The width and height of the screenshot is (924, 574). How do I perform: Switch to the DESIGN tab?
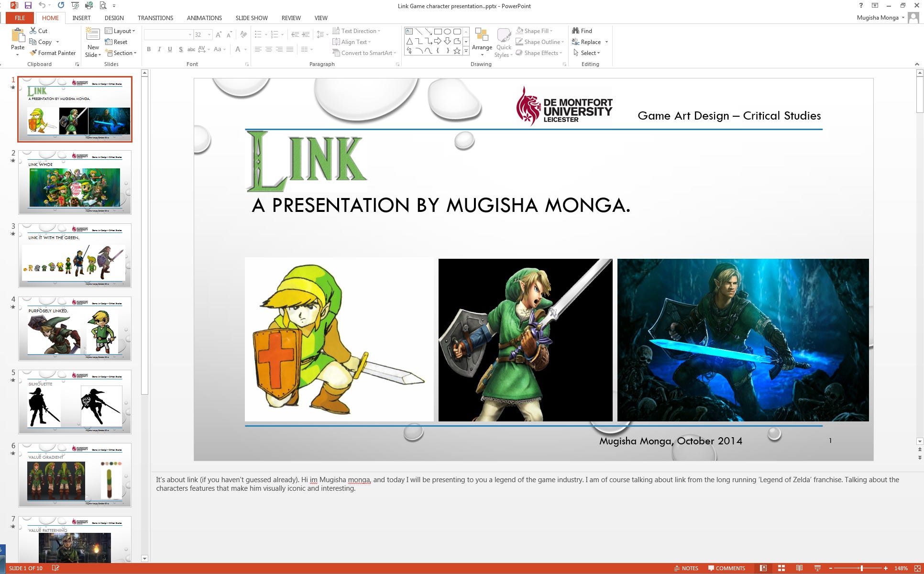pos(114,18)
